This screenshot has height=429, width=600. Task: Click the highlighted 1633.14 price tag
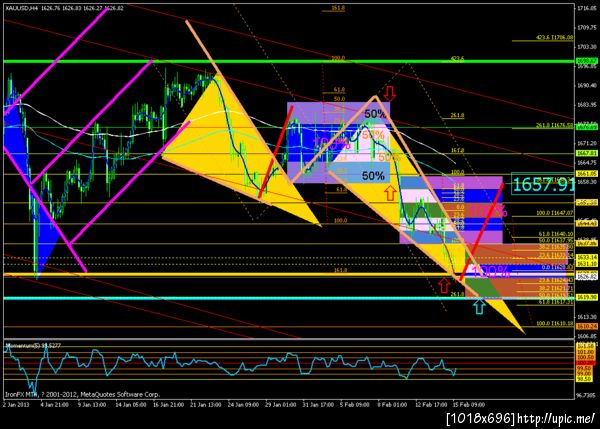click(587, 258)
